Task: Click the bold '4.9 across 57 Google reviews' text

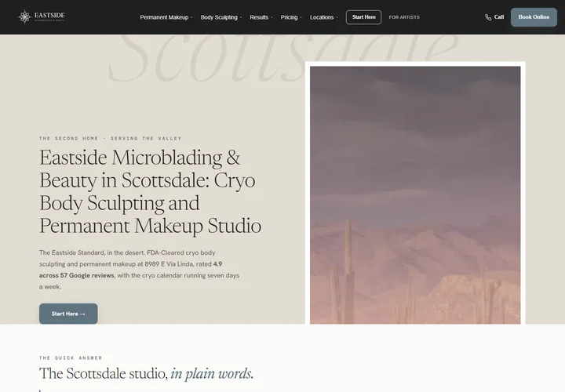Action: (130, 270)
